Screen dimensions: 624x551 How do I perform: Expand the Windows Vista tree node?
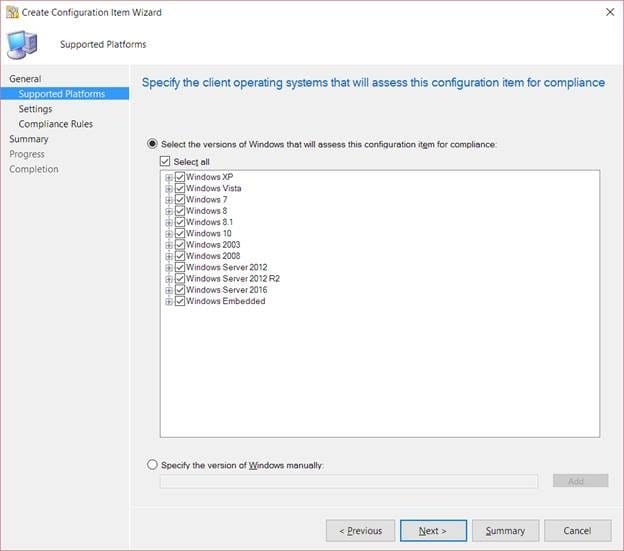[169, 189]
